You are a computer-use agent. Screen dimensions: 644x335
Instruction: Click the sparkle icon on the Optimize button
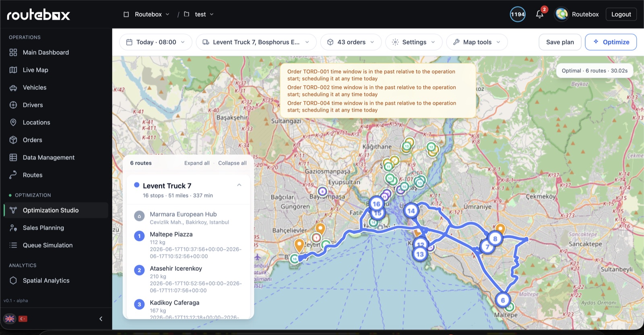596,42
